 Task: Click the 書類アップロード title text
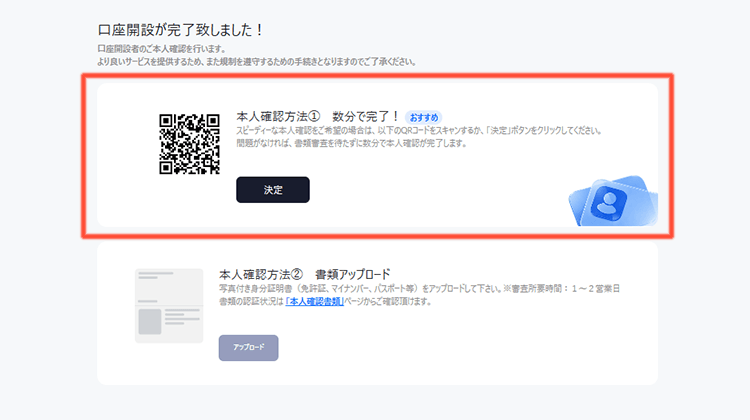(x=353, y=275)
